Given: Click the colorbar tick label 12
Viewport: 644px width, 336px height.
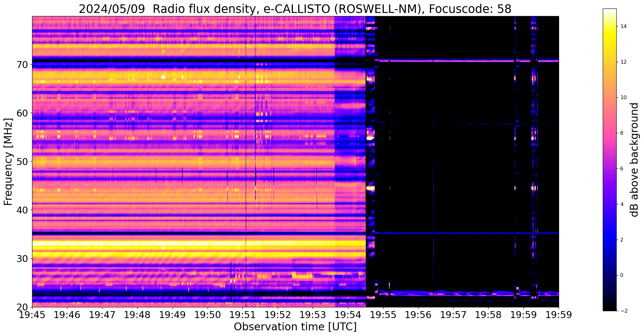Looking at the screenshot, I should (x=623, y=62).
